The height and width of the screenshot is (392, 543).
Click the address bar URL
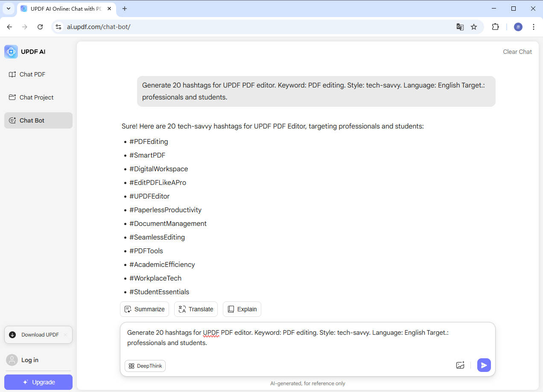(99, 27)
